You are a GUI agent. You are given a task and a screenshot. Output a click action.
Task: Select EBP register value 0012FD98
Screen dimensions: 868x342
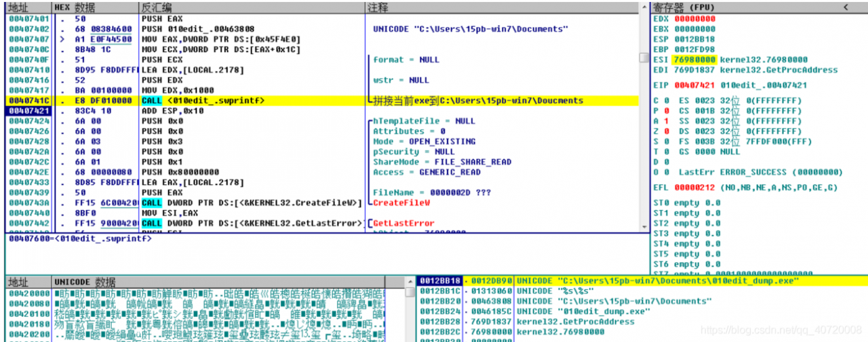coord(695,49)
